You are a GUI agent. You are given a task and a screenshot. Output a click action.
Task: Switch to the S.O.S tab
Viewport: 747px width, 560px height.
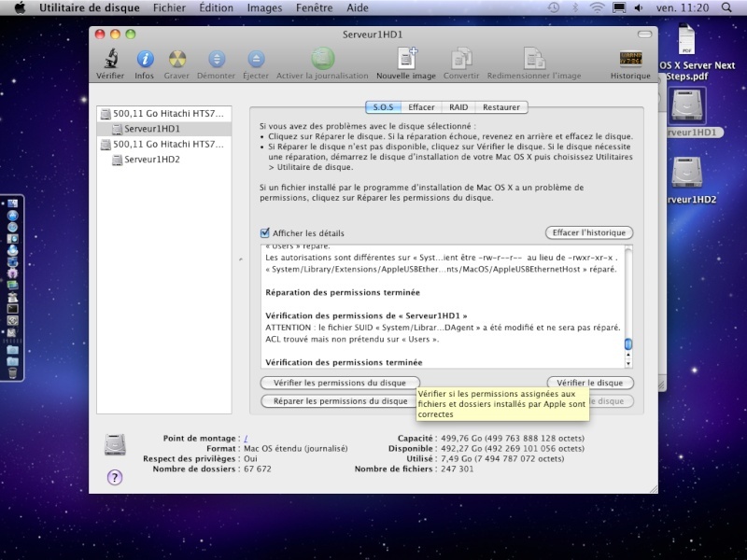click(383, 107)
